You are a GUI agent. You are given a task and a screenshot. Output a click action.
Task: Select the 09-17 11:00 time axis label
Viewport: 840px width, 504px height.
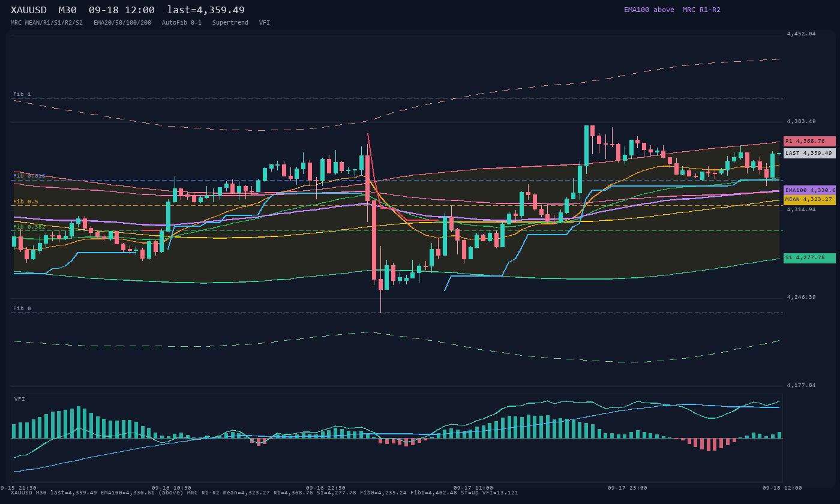[473, 488]
